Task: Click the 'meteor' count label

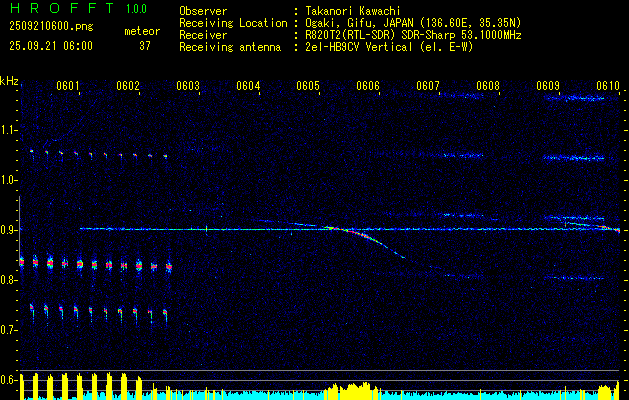Action: 142,31
